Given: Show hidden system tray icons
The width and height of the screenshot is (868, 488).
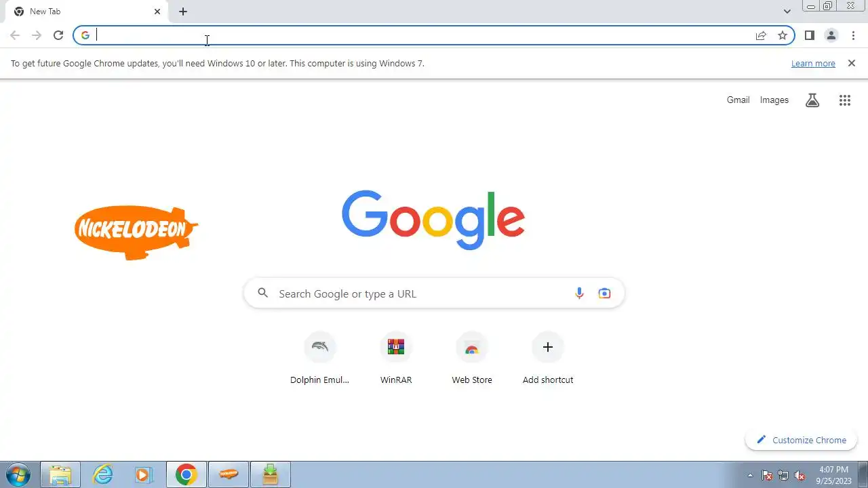Looking at the screenshot, I should (750, 475).
